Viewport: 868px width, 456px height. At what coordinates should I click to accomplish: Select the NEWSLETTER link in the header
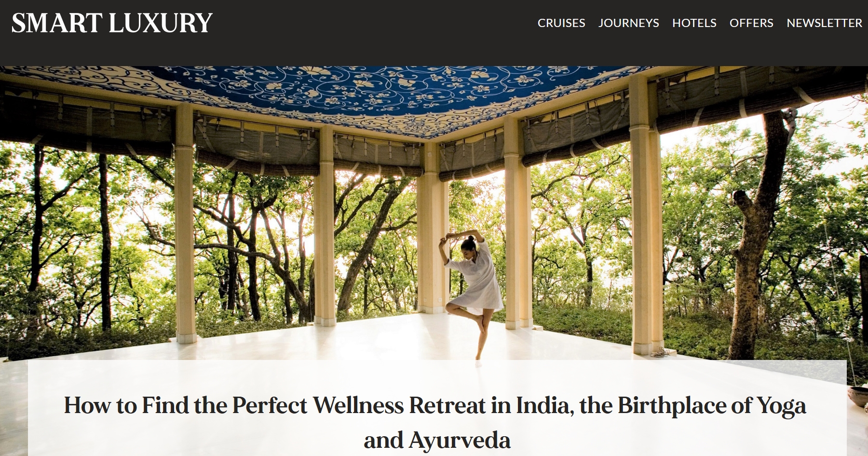click(x=825, y=23)
